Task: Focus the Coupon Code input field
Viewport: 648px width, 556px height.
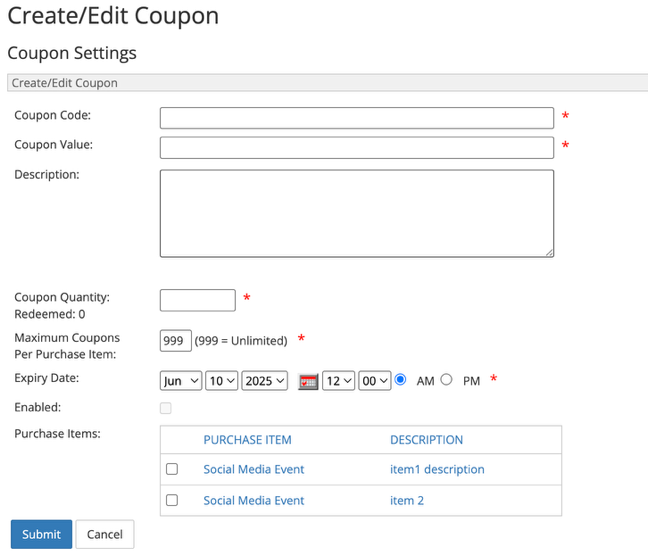Action: (357, 118)
